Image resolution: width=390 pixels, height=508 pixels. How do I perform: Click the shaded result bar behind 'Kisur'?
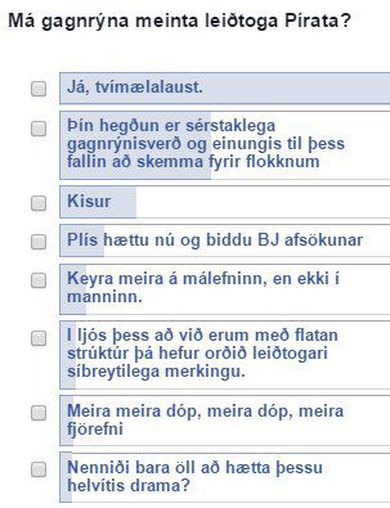[98, 202]
